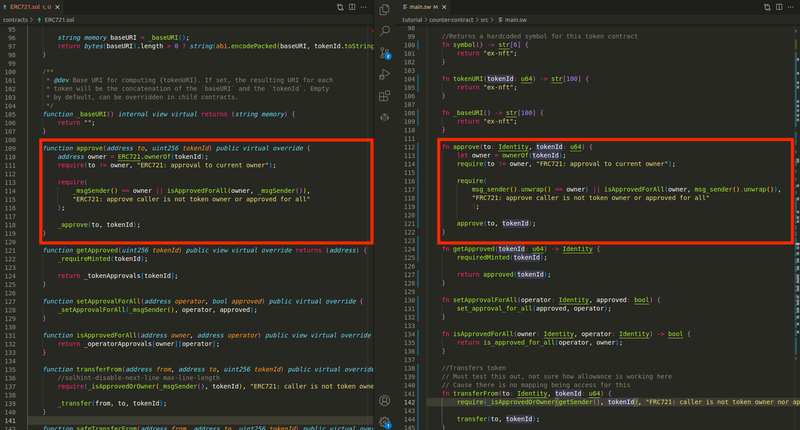Open the Source Control view
The width and height of the screenshot is (800, 430).
[x=385, y=53]
